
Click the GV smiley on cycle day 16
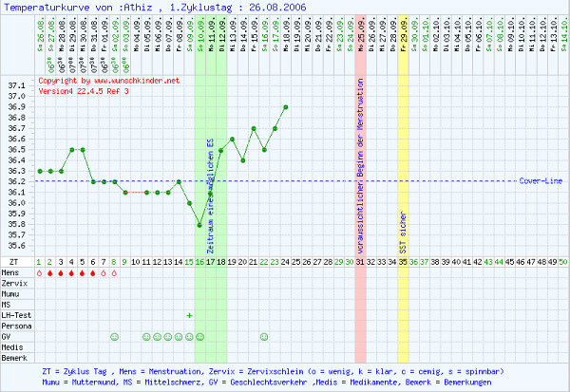click(x=199, y=336)
